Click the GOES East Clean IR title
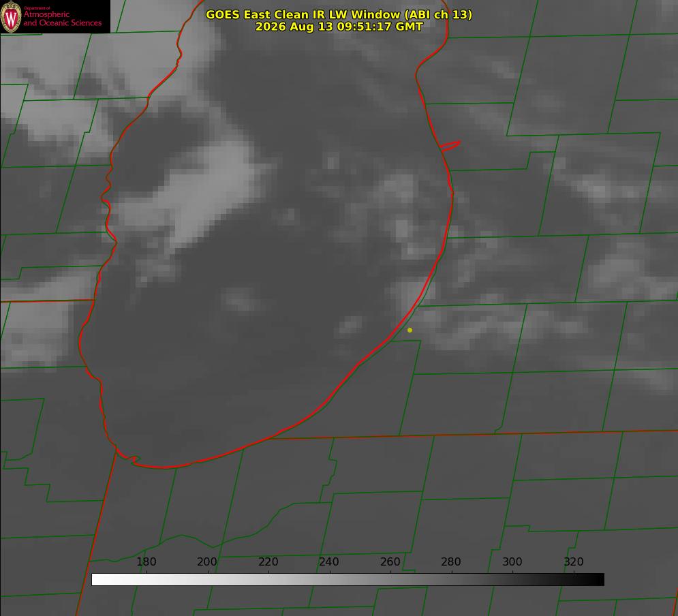The height and width of the screenshot is (616, 678). tap(339, 14)
